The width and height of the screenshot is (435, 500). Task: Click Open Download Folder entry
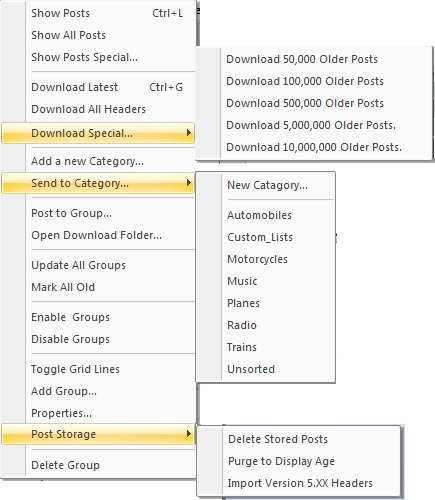[x=98, y=235]
